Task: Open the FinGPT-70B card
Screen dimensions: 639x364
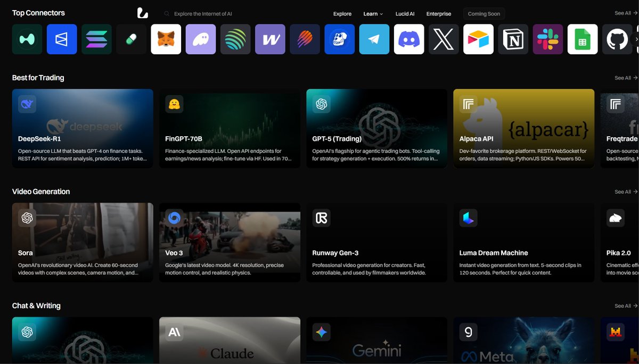Action: [x=230, y=128]
